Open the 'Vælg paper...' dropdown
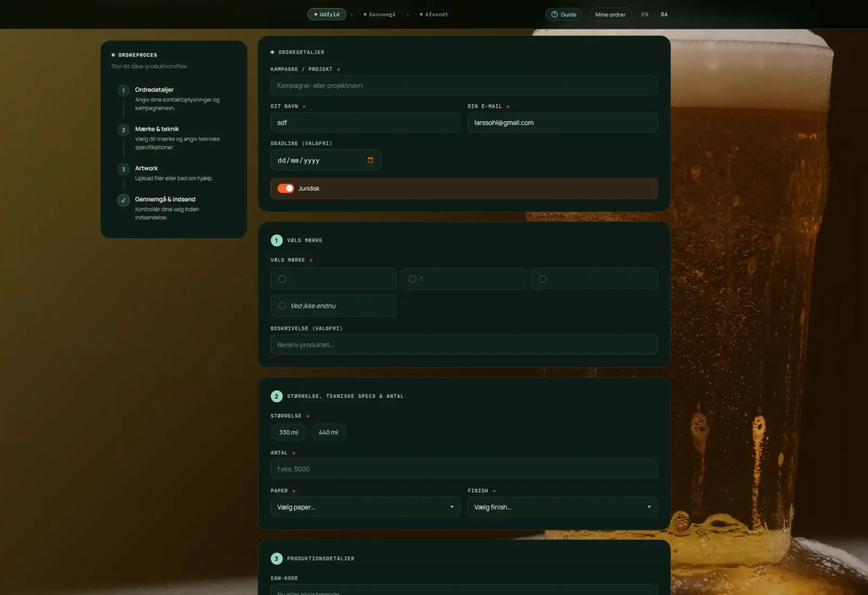The image size is (868, 595). 365,507
